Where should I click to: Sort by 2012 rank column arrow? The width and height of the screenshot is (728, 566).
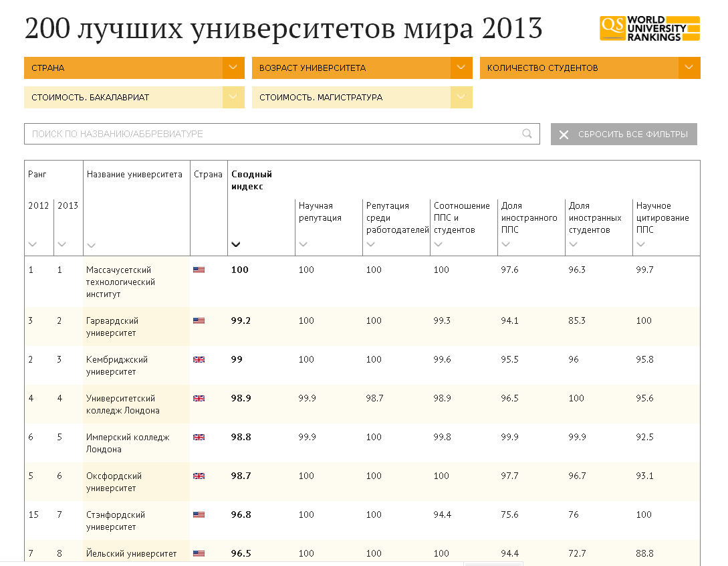pos(33,244)
